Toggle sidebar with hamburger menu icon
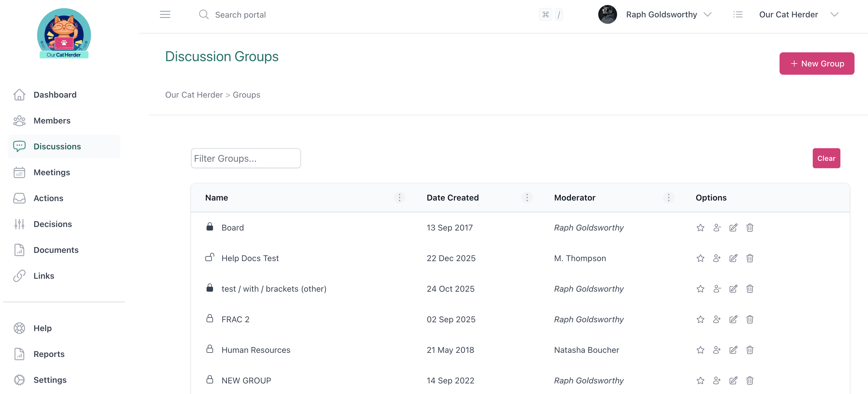Image resolution: width=868 pixels, height=394 pixels. [165, 14]
